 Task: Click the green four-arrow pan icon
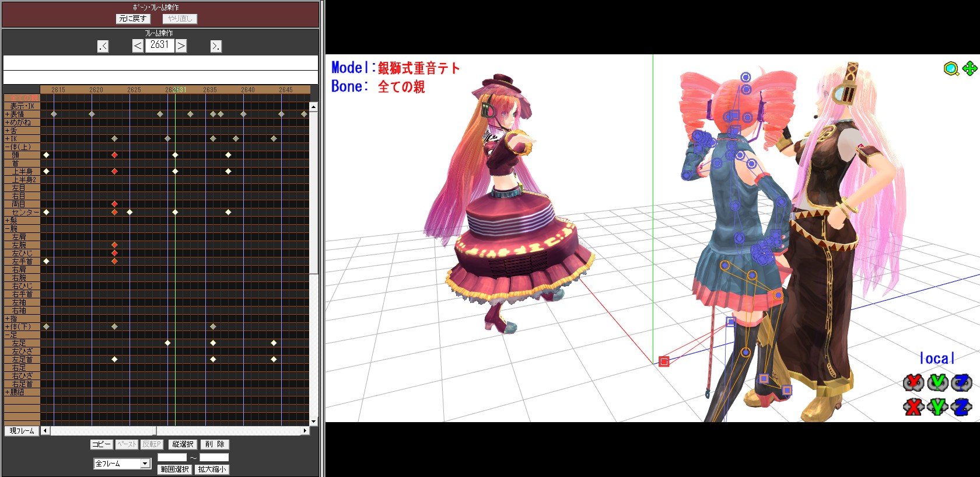coord(970,68)
